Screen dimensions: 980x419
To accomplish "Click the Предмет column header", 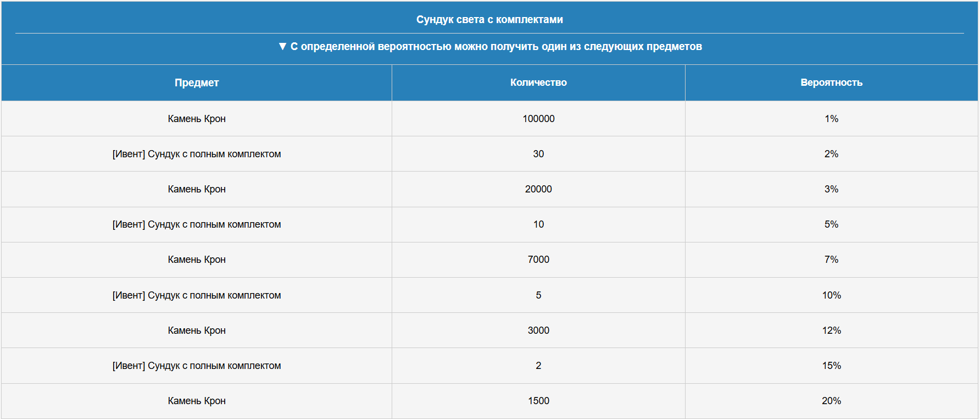I will pos(197,82).
